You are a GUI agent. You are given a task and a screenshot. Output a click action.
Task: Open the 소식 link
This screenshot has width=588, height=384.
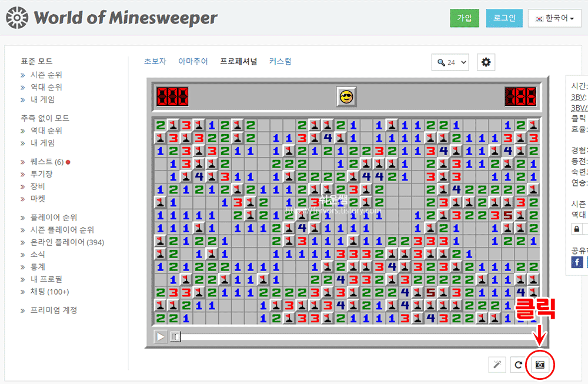[x=38, y=255]
